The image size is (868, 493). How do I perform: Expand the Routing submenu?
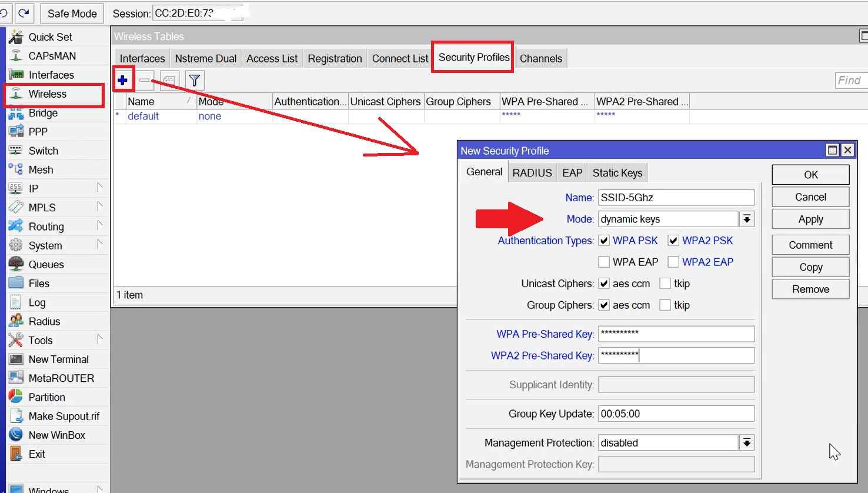click(x=99, y=226)
